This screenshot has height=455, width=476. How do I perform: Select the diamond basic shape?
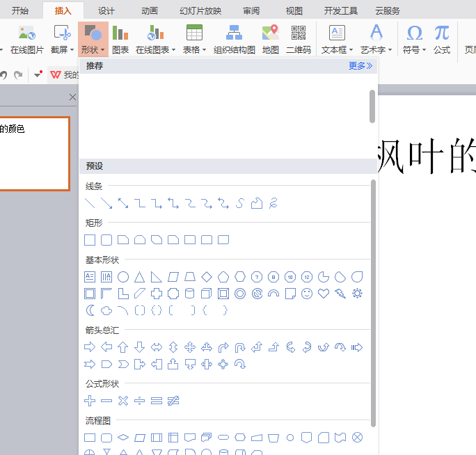pyautogui.click(x=207, y=277)
